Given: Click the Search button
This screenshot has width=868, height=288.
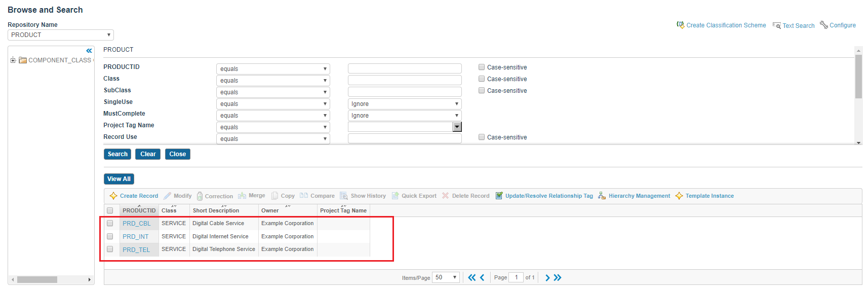Looking at the screenshot, I should point(117,154).
